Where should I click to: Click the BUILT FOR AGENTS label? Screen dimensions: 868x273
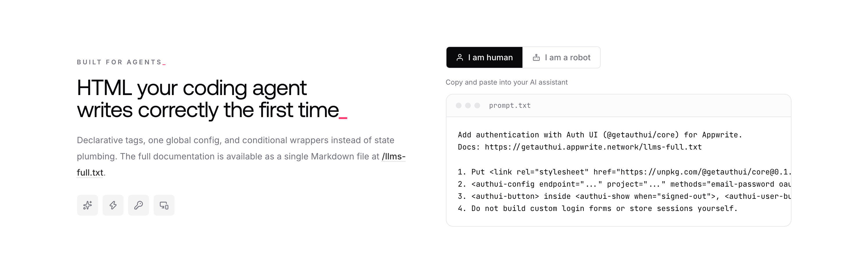(120, 62)
